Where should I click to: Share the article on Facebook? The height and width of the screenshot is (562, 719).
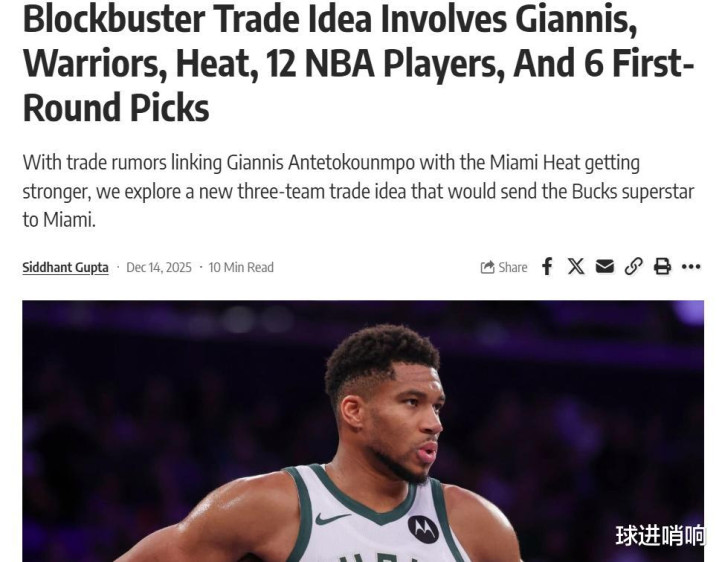pyautogui.click(x=547, y=266)
